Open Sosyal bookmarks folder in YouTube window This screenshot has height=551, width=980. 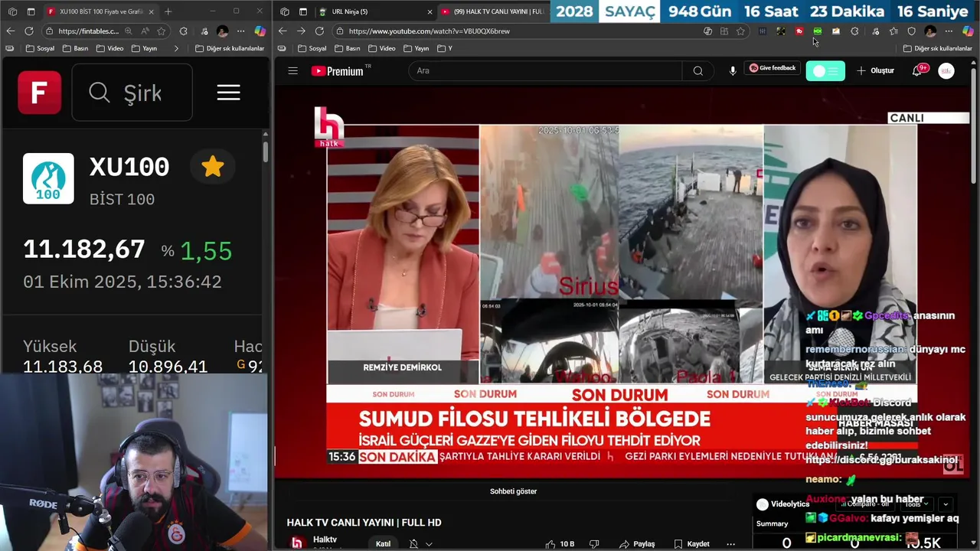[x=312, y=48]
